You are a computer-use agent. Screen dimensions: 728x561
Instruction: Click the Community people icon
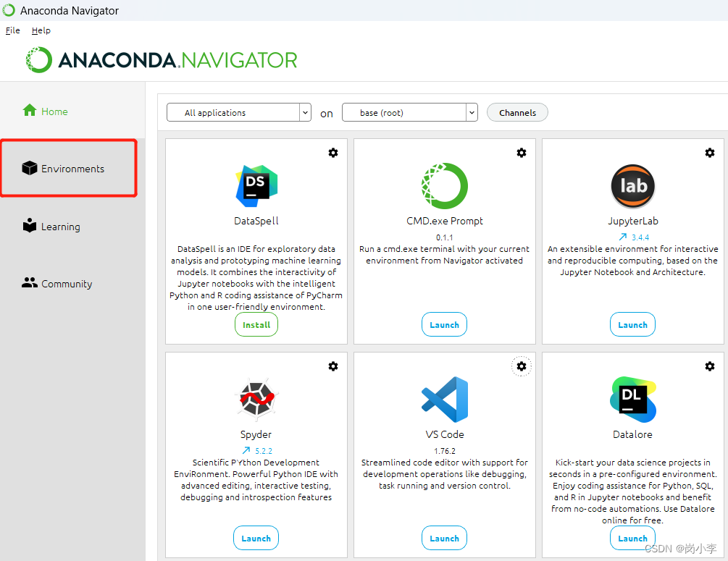coord(30,282)
